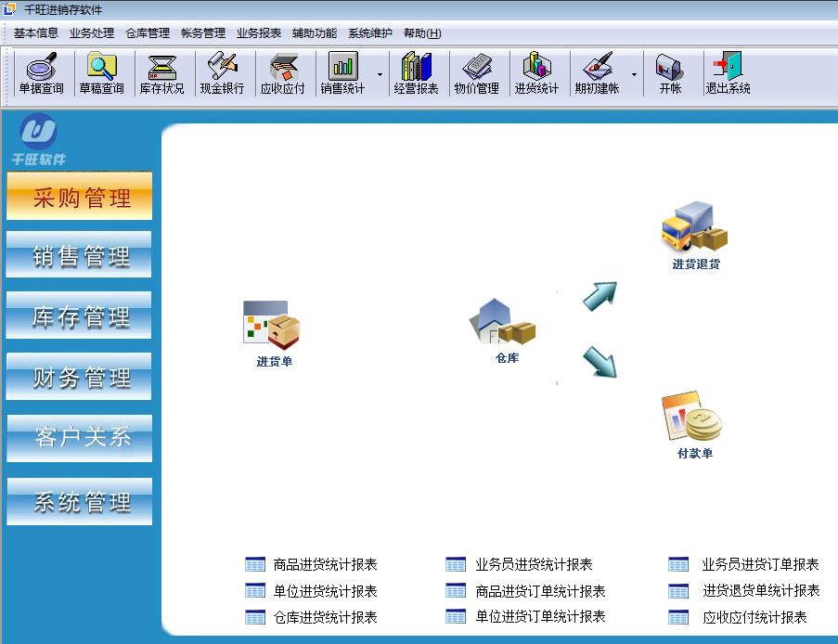The height and width of the screenshot is (644, 838).
Task: Open the 商品进货统计报表 report link
Action: [x=325, y=564]
